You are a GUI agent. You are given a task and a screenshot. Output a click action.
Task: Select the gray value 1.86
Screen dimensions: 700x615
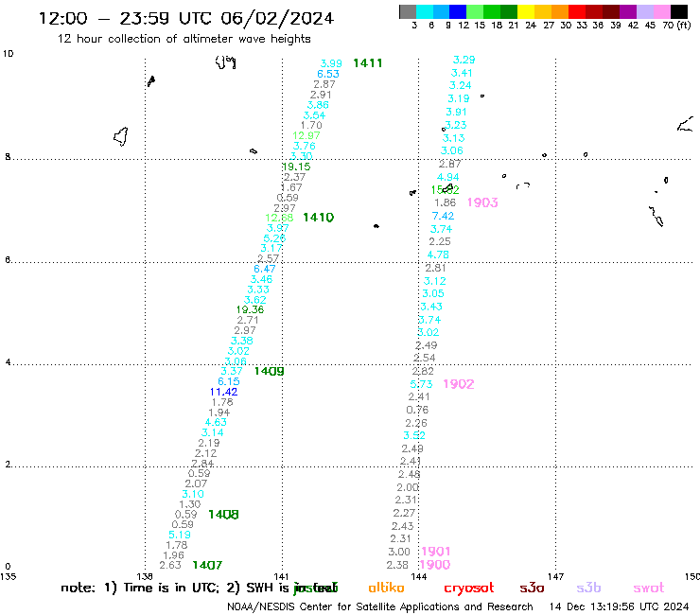pyautogui.click(x=446, y=202)
